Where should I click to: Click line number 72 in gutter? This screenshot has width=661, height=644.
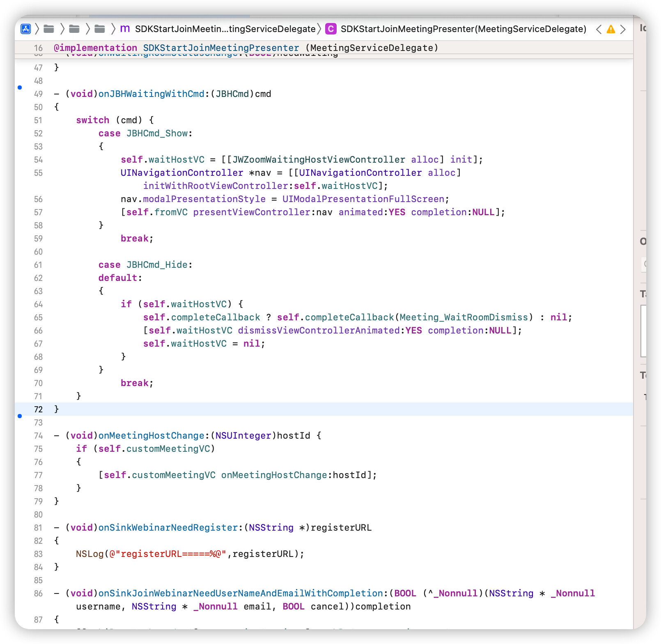(x=38, y=409)
